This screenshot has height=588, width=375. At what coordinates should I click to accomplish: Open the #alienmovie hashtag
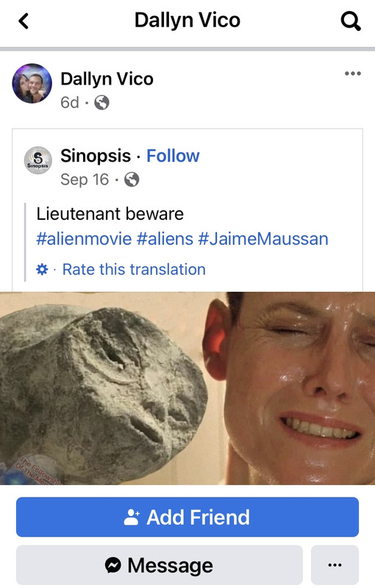84,239
